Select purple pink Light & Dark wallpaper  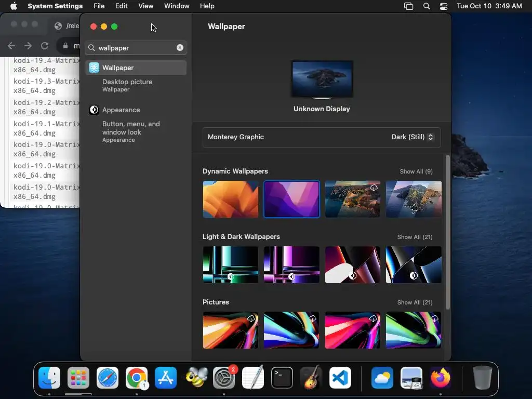click(291, 264)
